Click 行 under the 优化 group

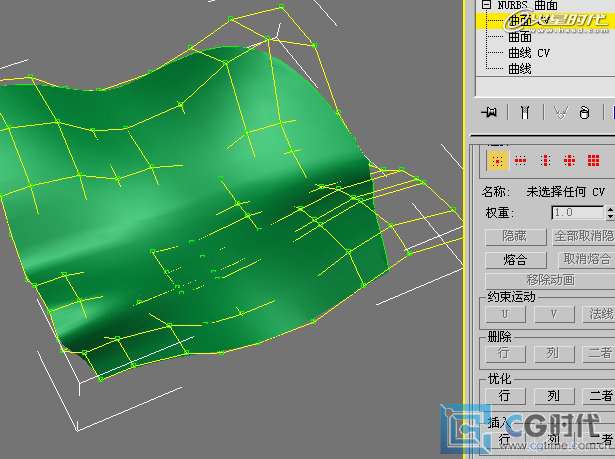[x=505, y=396]
